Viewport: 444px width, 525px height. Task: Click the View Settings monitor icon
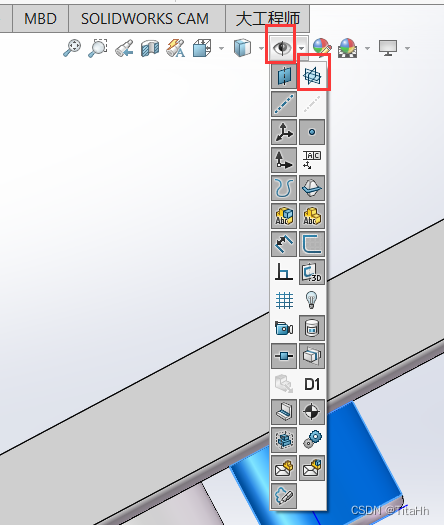coord(388,48)
